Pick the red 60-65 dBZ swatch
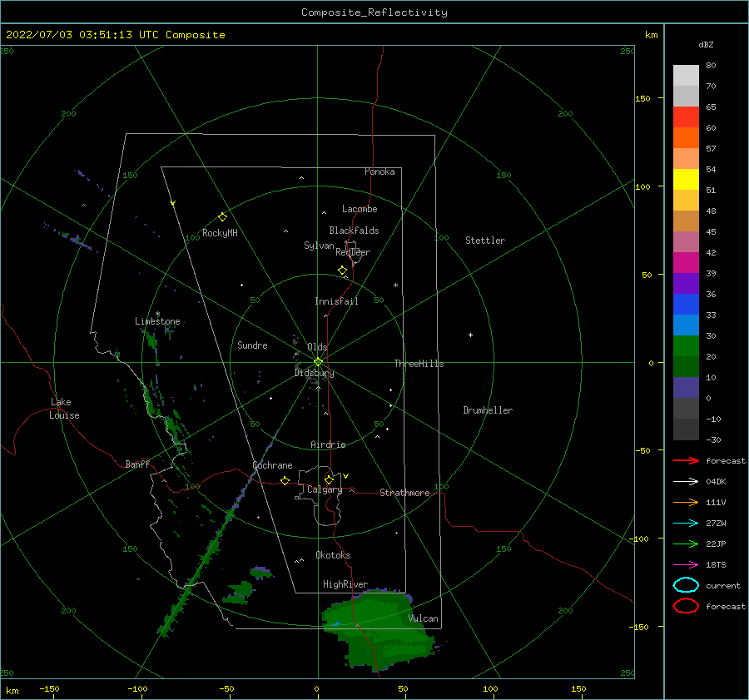749x700 pixels. click(686, 117)
